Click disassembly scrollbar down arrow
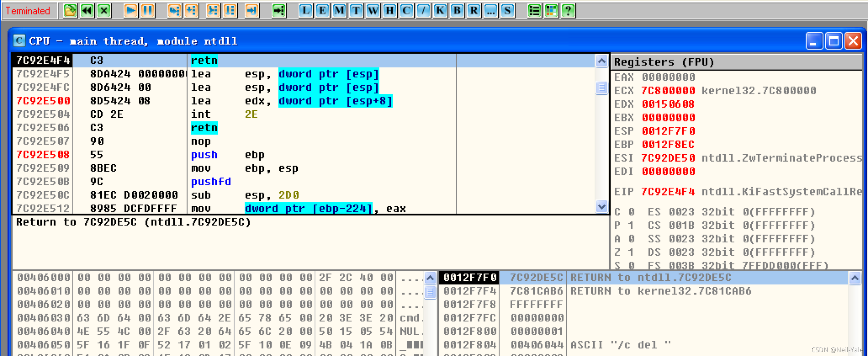The image size is (868, 356). [601, 206]
